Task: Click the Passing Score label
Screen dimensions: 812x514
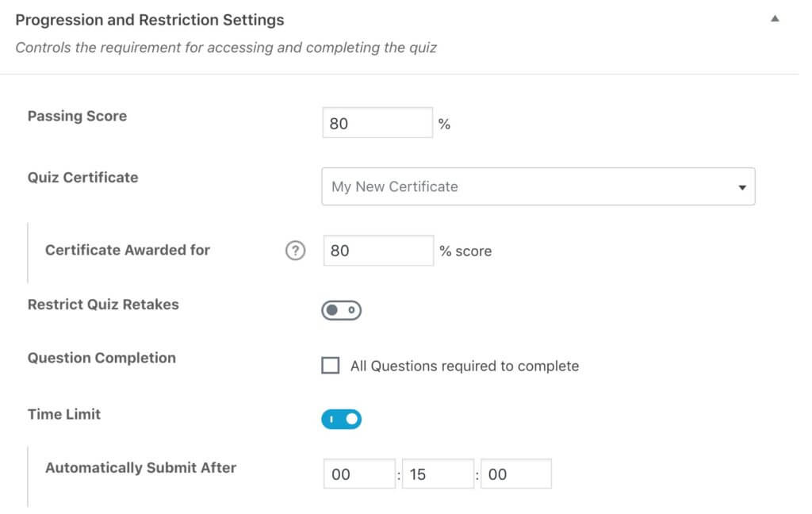Action: coord(77,116)
